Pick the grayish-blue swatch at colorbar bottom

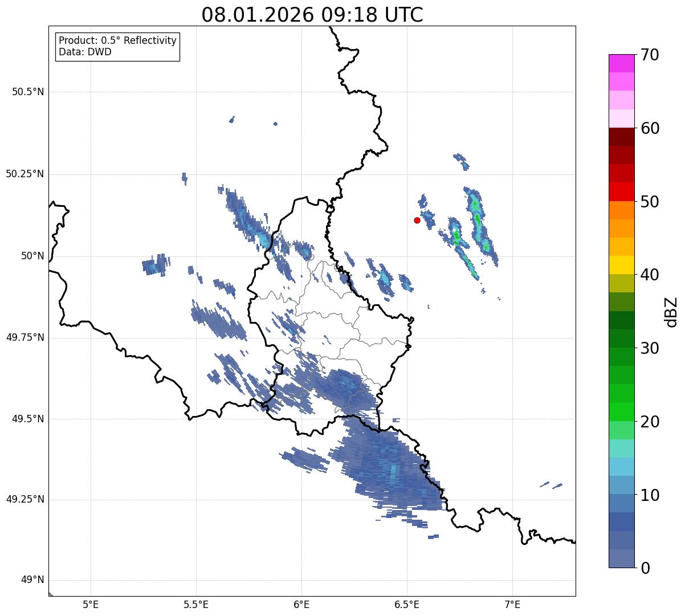[621, 558]
